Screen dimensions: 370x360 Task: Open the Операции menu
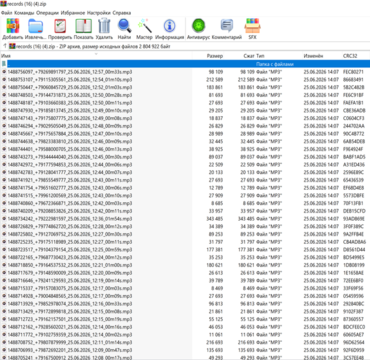[47, 13]
